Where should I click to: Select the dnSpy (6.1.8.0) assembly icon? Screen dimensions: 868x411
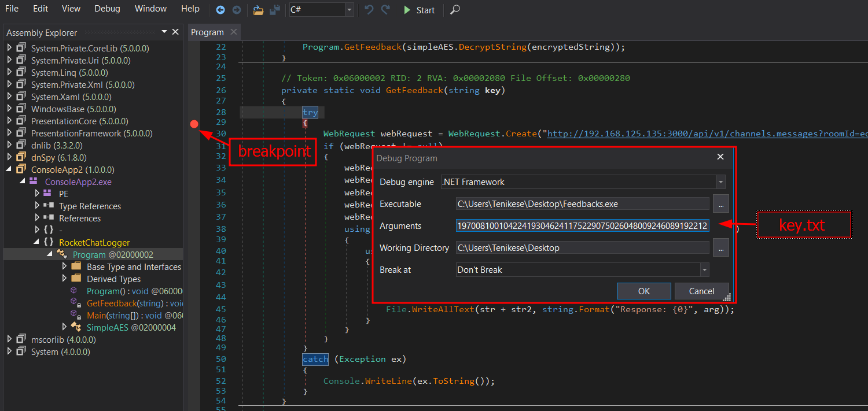pos(21,157)
